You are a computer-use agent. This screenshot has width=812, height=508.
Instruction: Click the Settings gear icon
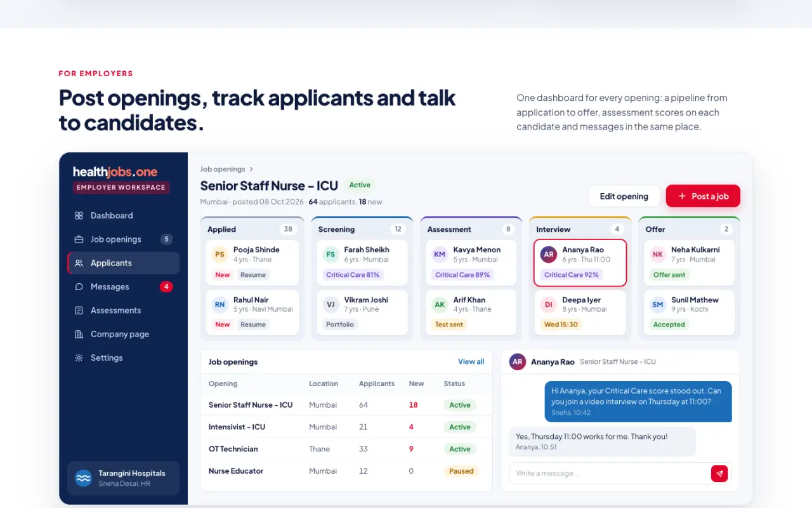click(79, 358)
